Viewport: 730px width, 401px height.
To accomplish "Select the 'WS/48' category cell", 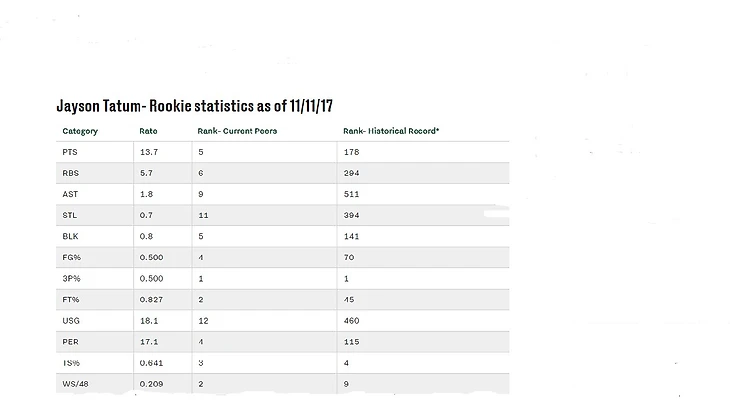I will pyautogui.click(x=75, y=384).
